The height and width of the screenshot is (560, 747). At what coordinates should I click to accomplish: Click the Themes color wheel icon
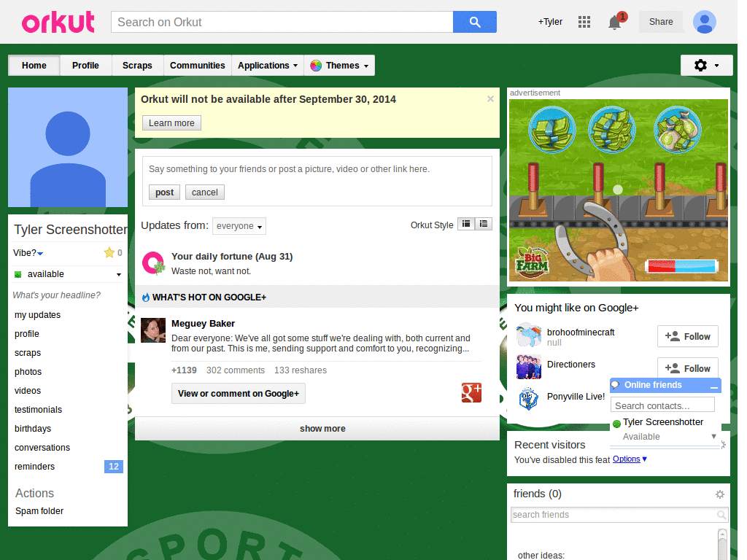tap(316, 66)
